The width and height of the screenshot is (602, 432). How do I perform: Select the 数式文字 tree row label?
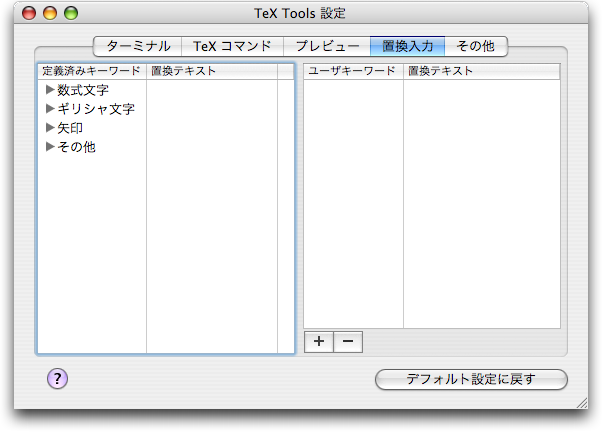pyautogui.click(x=83, y=90)
